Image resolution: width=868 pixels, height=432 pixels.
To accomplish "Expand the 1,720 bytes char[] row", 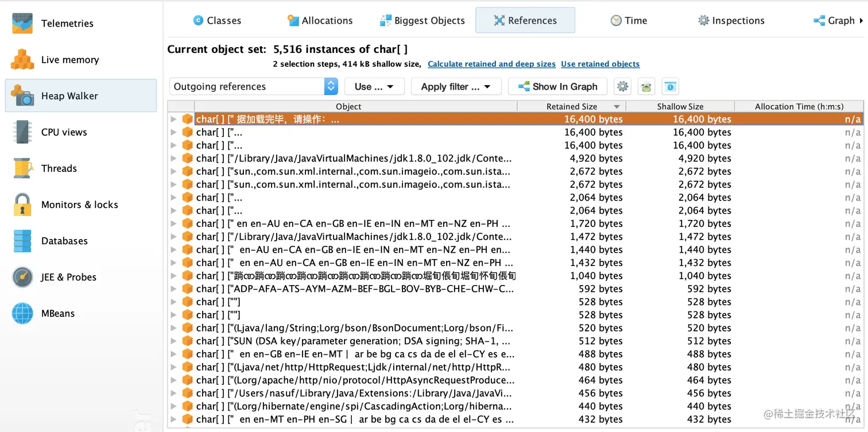I will point(173,223).
